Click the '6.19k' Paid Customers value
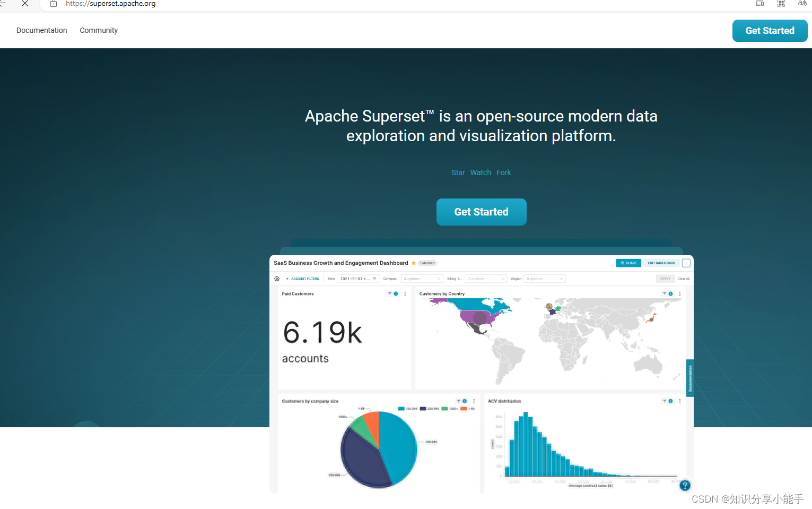 click(322, 333)
